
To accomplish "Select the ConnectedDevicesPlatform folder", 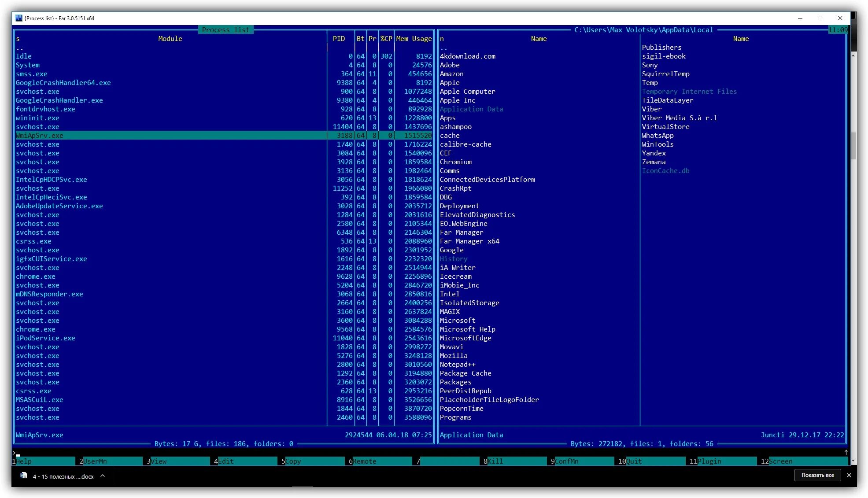I will pos(488,180).
